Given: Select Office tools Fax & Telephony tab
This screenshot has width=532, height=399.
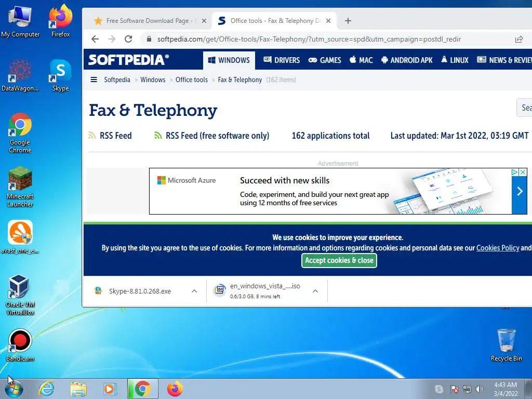Looking at the screenshot, I should (x=274, y=21).
